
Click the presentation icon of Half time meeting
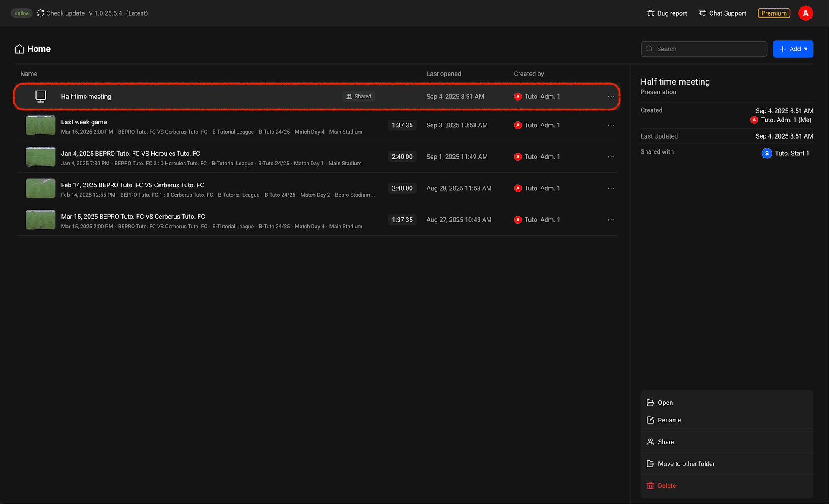coord(41,97)
